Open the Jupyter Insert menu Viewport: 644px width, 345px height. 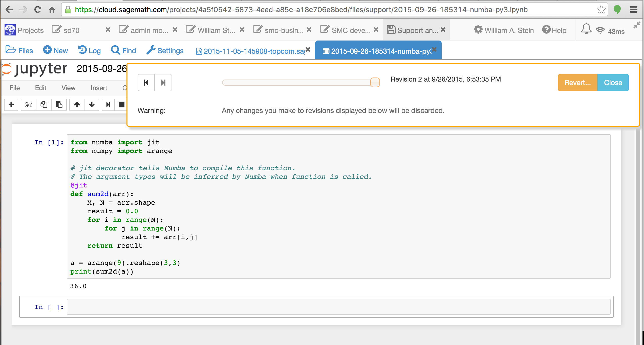click(x=99, y=88)
